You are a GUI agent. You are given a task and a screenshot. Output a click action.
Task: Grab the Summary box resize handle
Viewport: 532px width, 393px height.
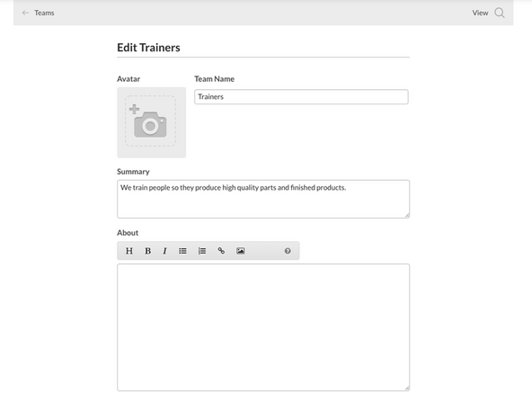point(407,215)
